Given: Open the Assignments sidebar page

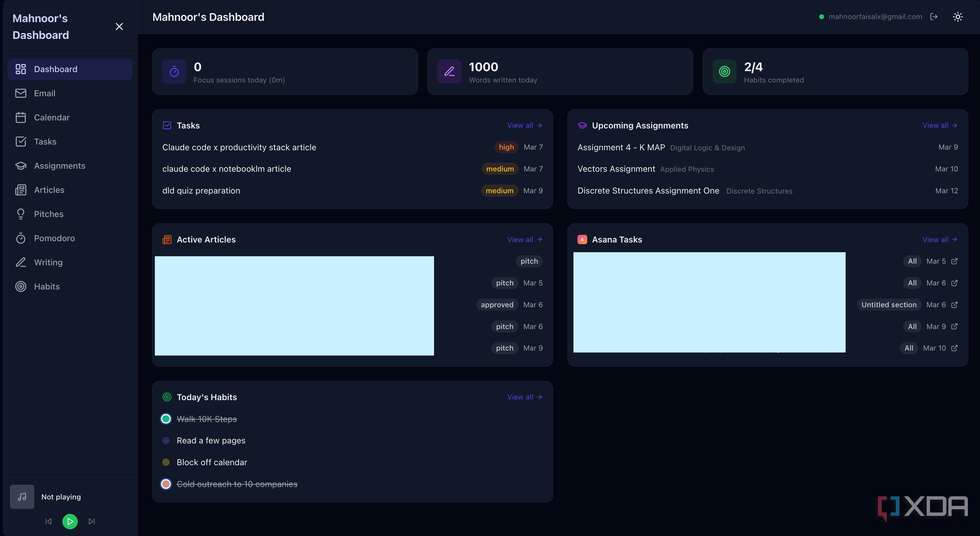Looking at the screenshot, I should click(x=70, y=166).
